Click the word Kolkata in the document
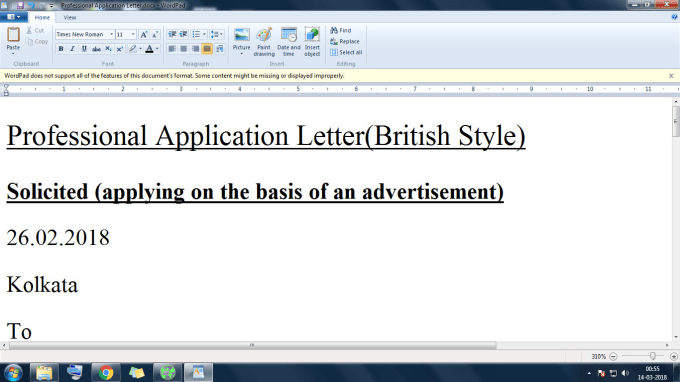The image size is (680, 382). [x=42, y=285]
